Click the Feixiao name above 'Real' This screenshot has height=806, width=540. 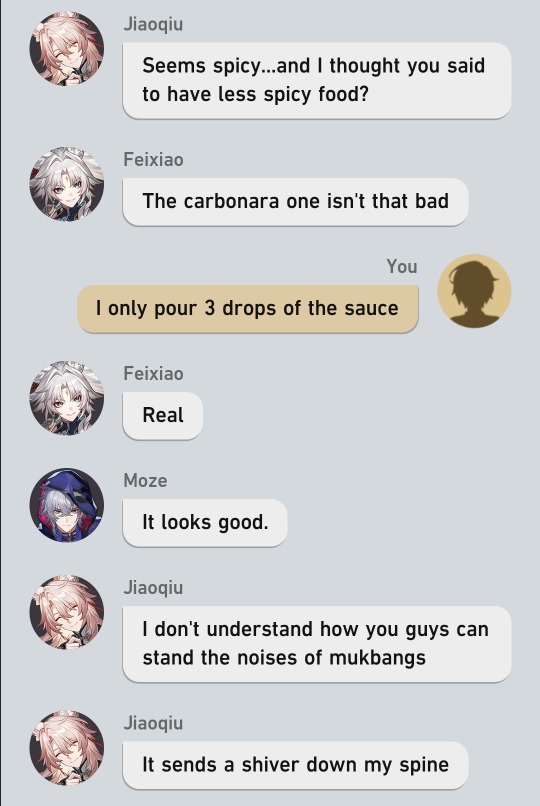[x=153, y=374]
